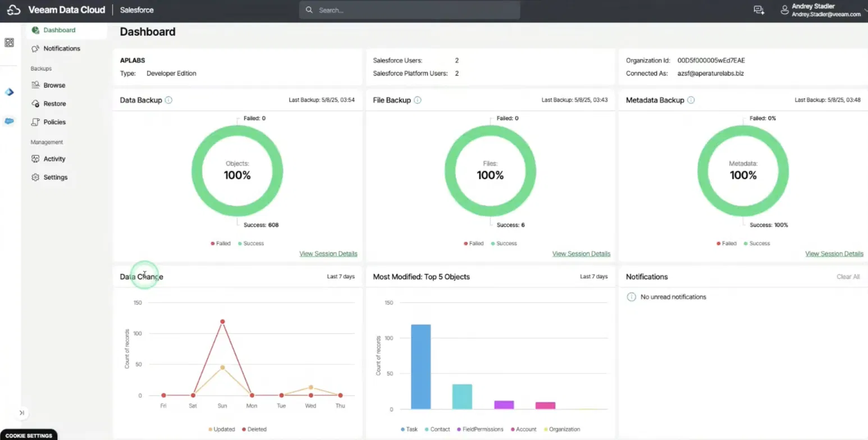View Session Details for File Backup

tap(581, 254)
